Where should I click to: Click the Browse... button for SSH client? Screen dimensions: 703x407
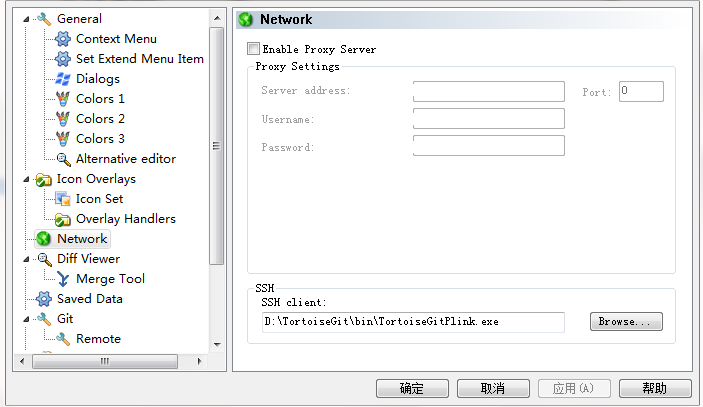pyautogui.click(x=626, y=321)
